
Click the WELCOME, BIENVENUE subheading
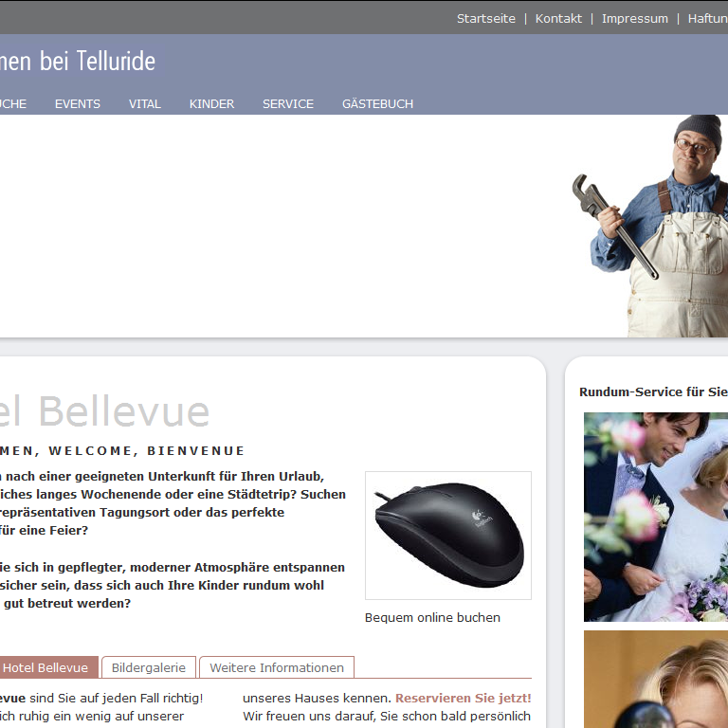[146, 451]
